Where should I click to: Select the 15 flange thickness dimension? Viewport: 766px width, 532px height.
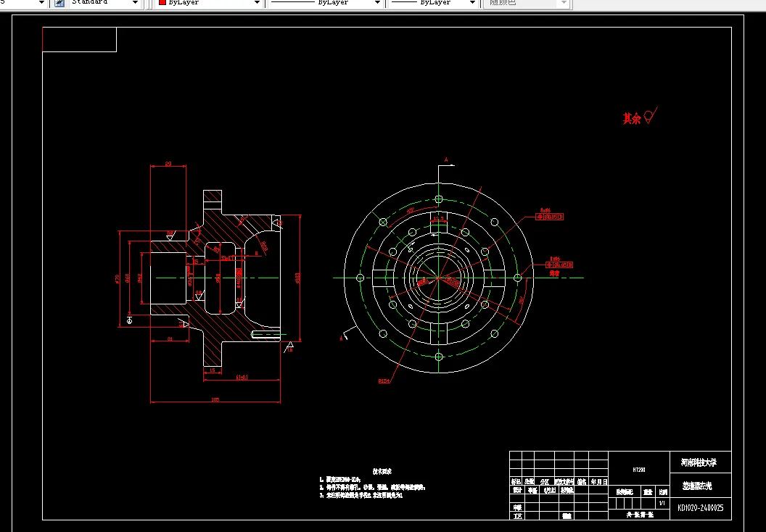[x=212, y=370]
